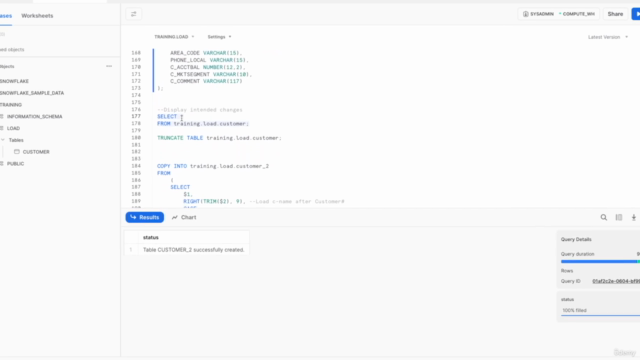Screen dimensions: 640x360
Task: Open the search results magnifier icon
Action: tap(604, 218)
